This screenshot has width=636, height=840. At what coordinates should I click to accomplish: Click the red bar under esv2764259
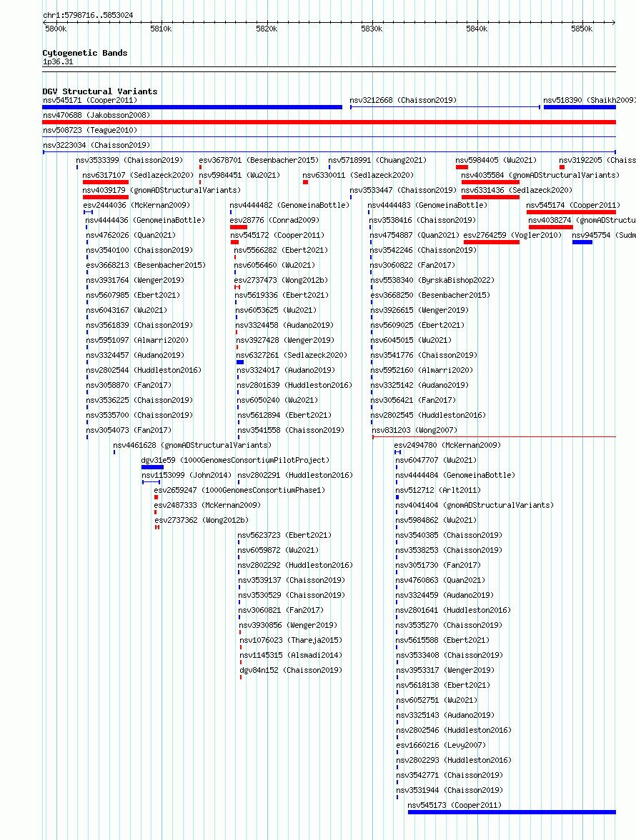(x=492, y=242)
